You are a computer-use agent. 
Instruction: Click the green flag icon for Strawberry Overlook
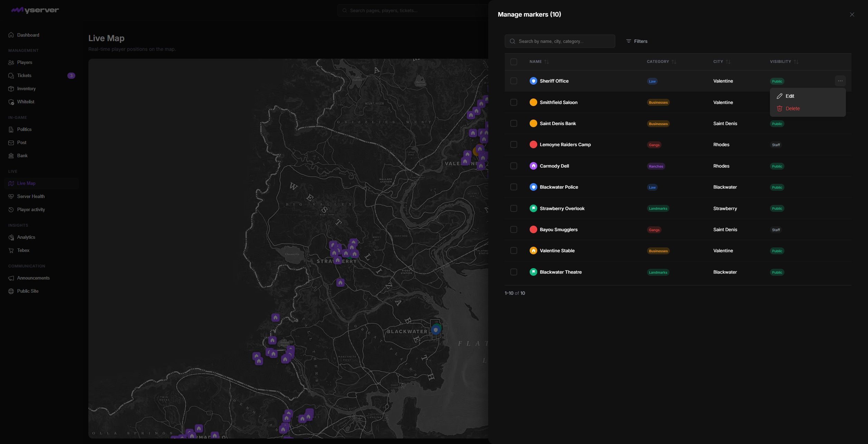tap(533, 208)
